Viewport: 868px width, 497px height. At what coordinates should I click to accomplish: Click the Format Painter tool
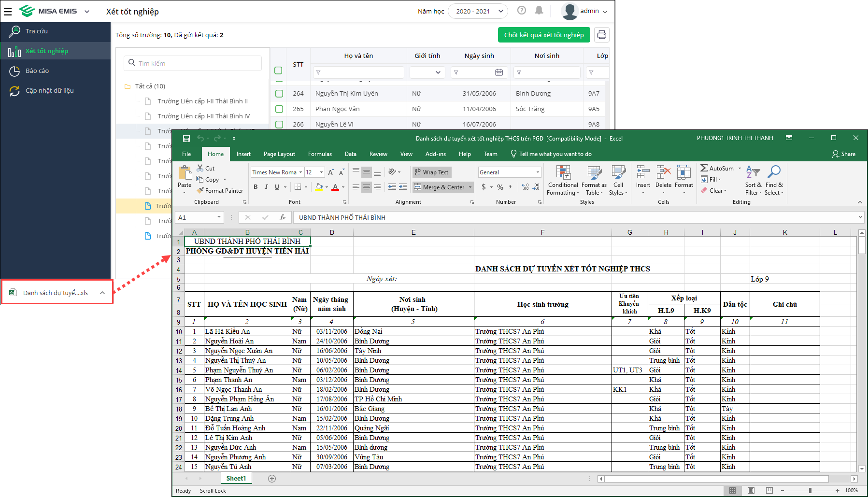point(220,191)
